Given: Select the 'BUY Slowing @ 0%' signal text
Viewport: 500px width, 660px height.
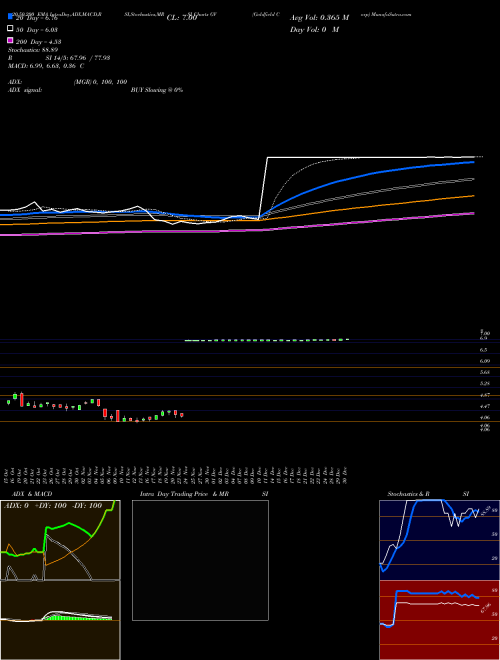Looking at the screenshot, I should 157,90.
